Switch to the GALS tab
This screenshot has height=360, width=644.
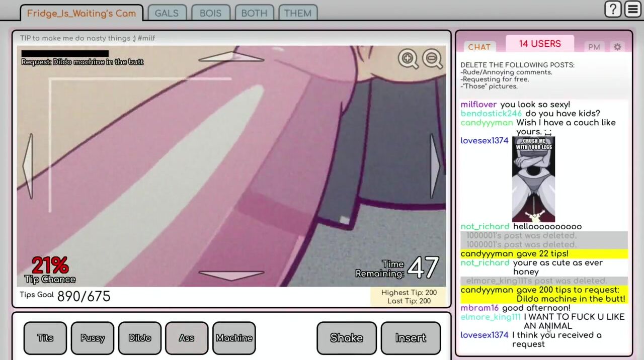[x=167, y=13]
